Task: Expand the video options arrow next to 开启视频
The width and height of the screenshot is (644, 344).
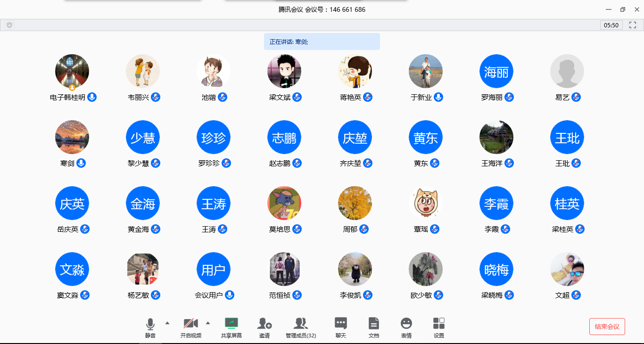Action: tap(208, 323)
